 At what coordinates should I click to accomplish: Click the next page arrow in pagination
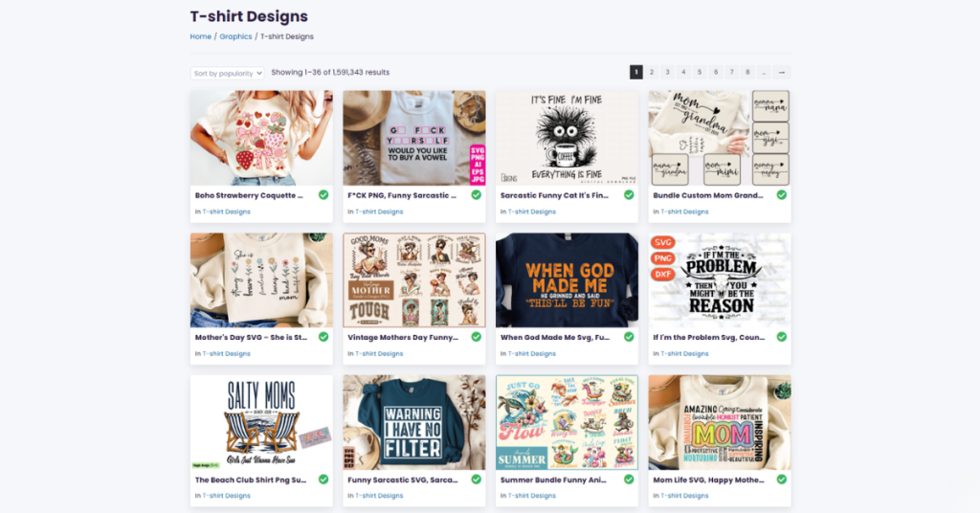click(x=782, y=72)
